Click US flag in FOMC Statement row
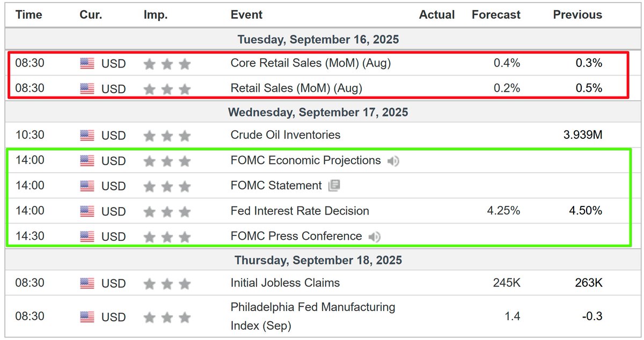Viewport: 644px width, 340px height. point(87,186)
